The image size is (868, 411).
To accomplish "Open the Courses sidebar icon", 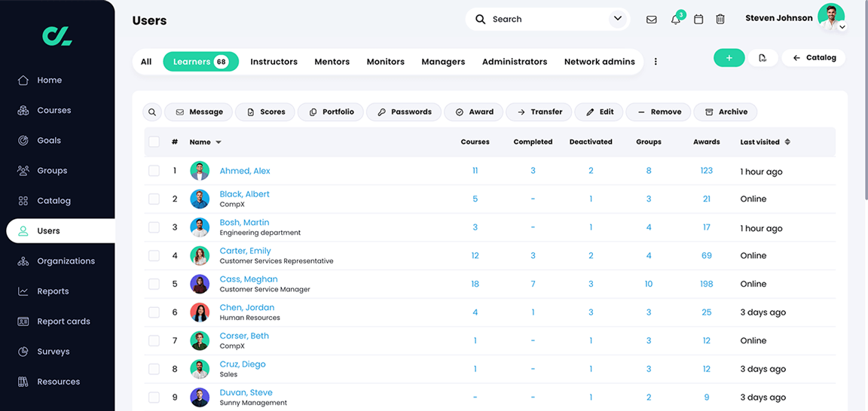I will pyautogui.click(x=23, y=111).
